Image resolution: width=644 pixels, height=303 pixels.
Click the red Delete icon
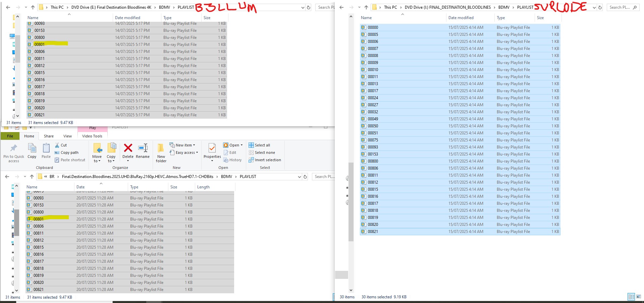point(128,148)
